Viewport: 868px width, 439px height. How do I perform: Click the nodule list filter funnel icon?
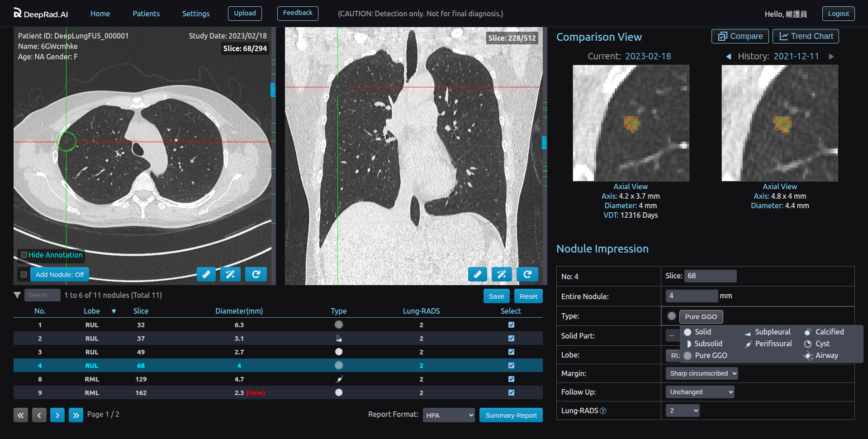[17, 295]
